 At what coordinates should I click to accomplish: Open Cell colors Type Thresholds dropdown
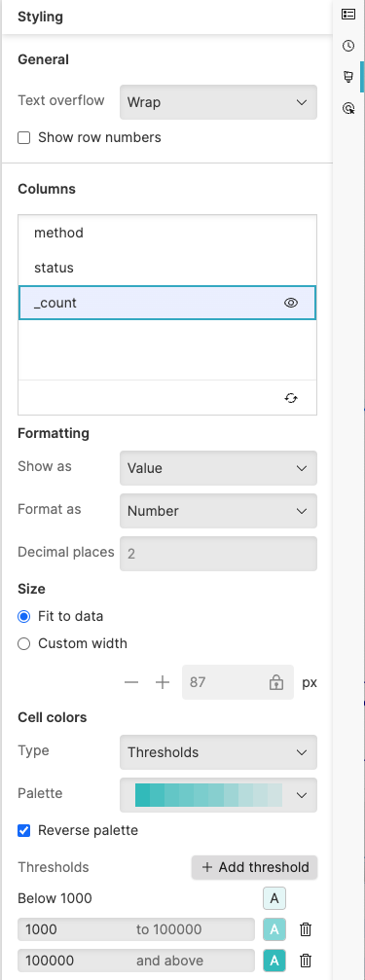pyautogui.click(x=218, y=752)
